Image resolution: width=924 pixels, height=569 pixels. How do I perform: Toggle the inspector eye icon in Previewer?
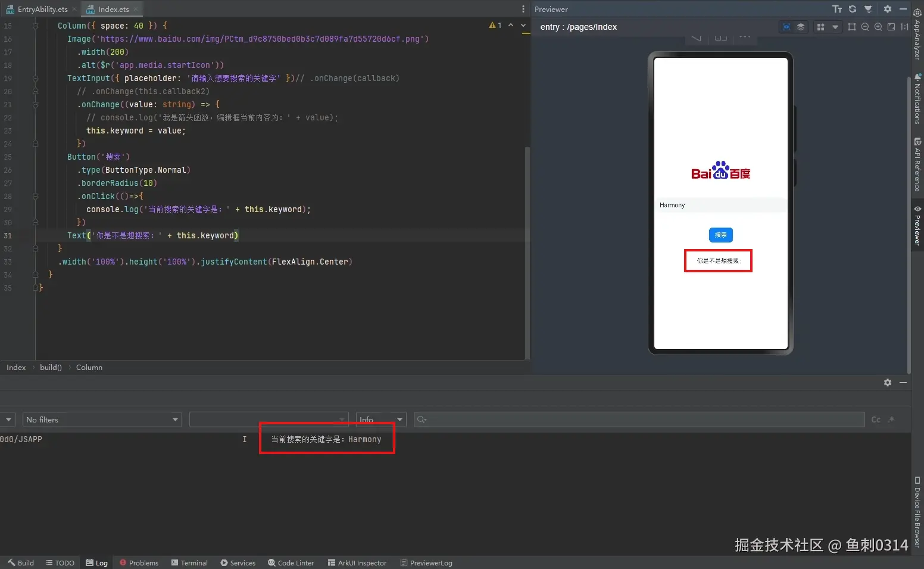tap(786, 27)
